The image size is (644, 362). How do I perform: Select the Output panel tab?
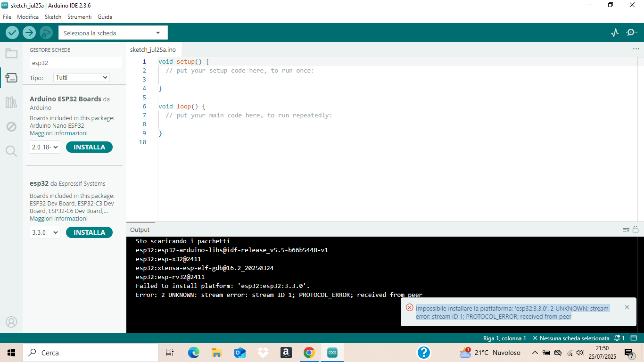pos(140,230)
